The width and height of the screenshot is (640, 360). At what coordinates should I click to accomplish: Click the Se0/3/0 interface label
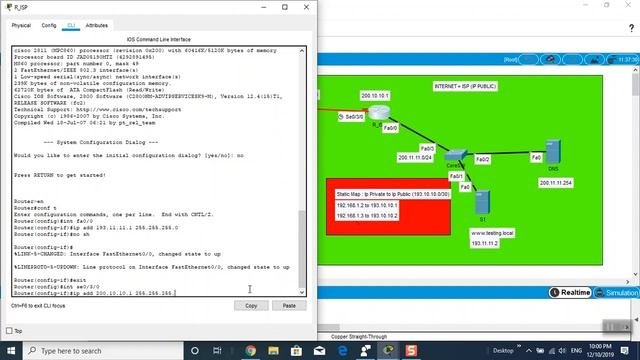click(x=351, y=117)
